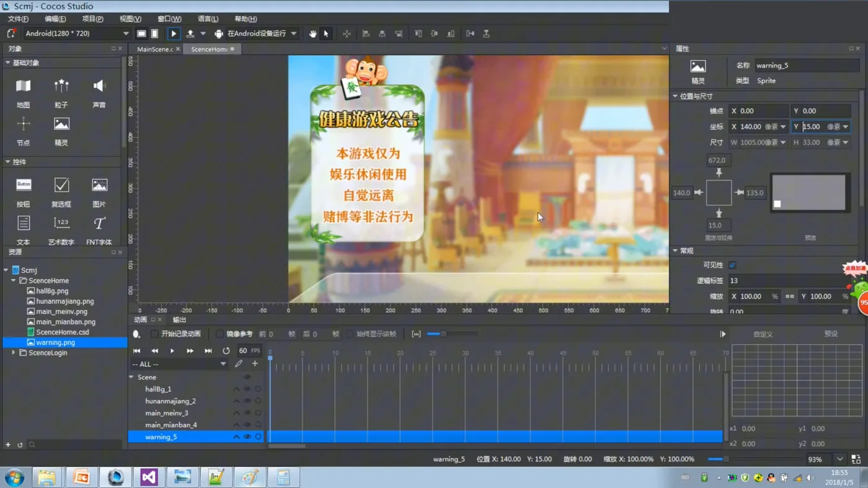Pick the 艺术数字 (art number) widget
This screenshot has height=488, width=868.
click(61, 230)
